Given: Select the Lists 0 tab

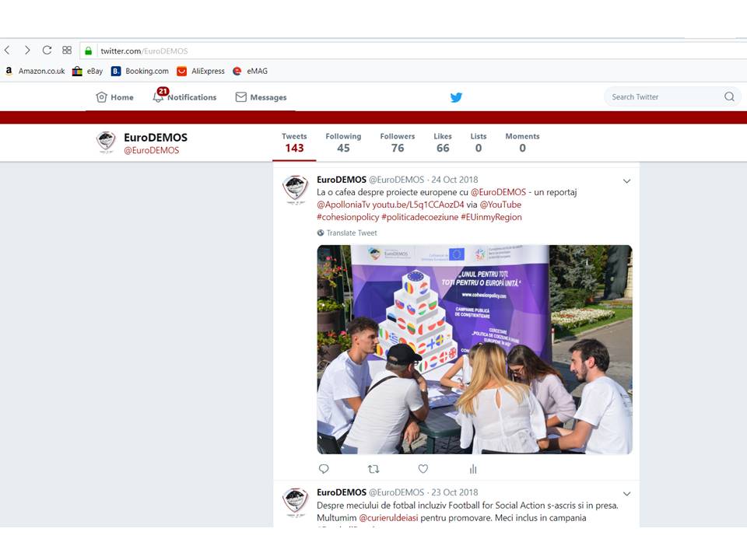Looking at the screenshot, I should coord(479,142).
